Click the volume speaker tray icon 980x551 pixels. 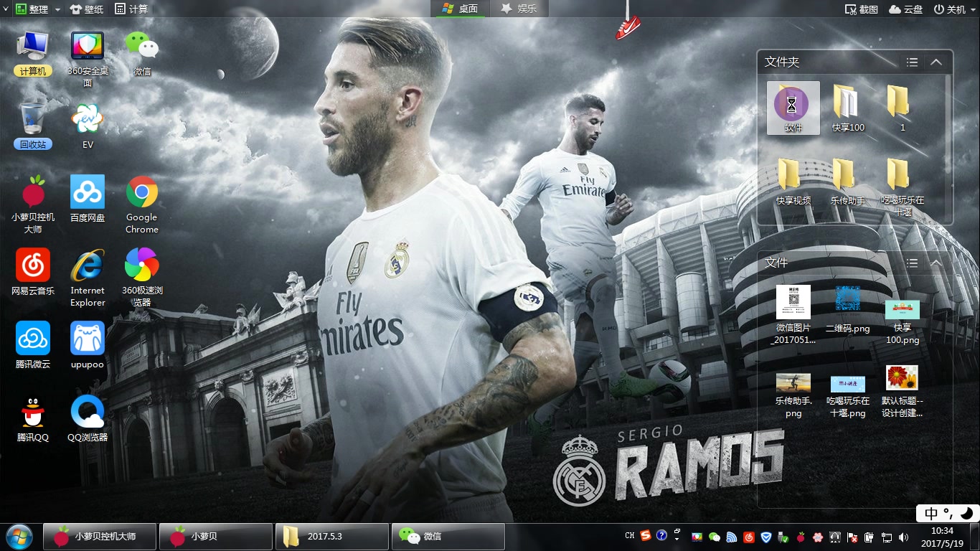pyautogui.click(x=903, y=537)
